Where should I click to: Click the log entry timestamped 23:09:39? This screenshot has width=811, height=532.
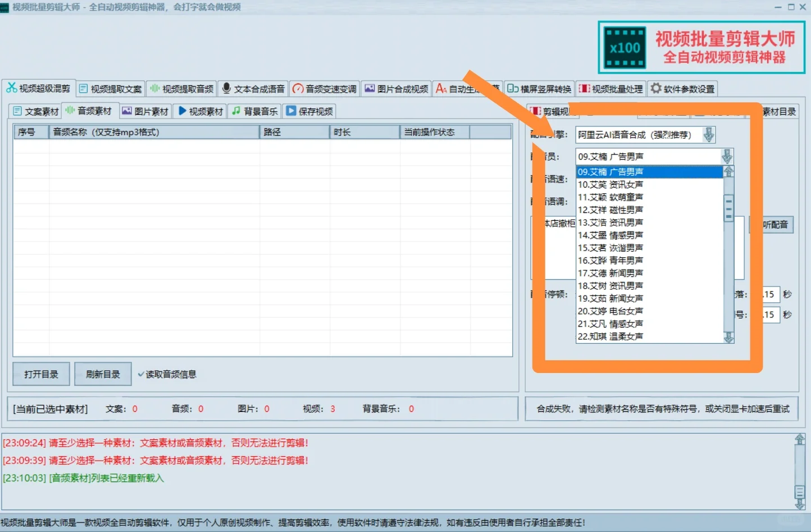156,461
